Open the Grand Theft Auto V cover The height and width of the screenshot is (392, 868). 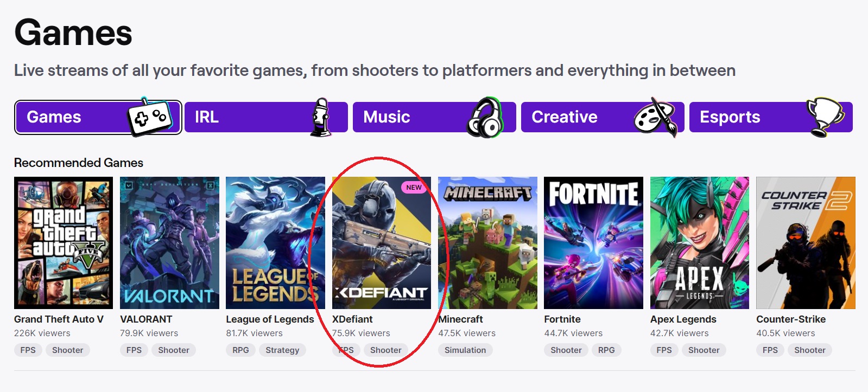click(x=64, y=243)
